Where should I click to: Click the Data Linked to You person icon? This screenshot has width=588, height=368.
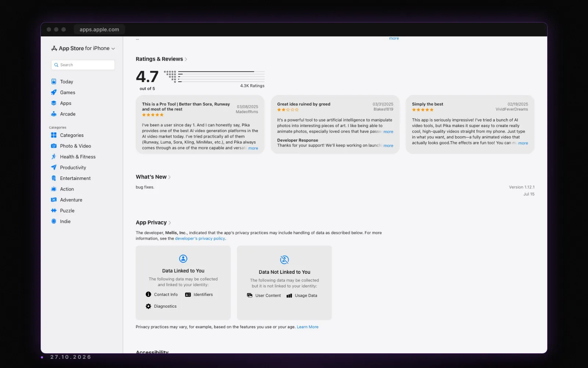pos(183,259)
